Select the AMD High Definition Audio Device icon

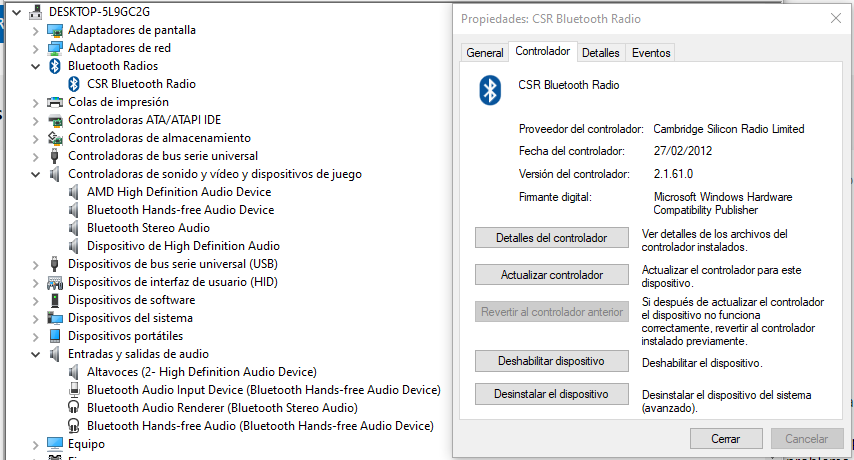[x=74, y=192]
